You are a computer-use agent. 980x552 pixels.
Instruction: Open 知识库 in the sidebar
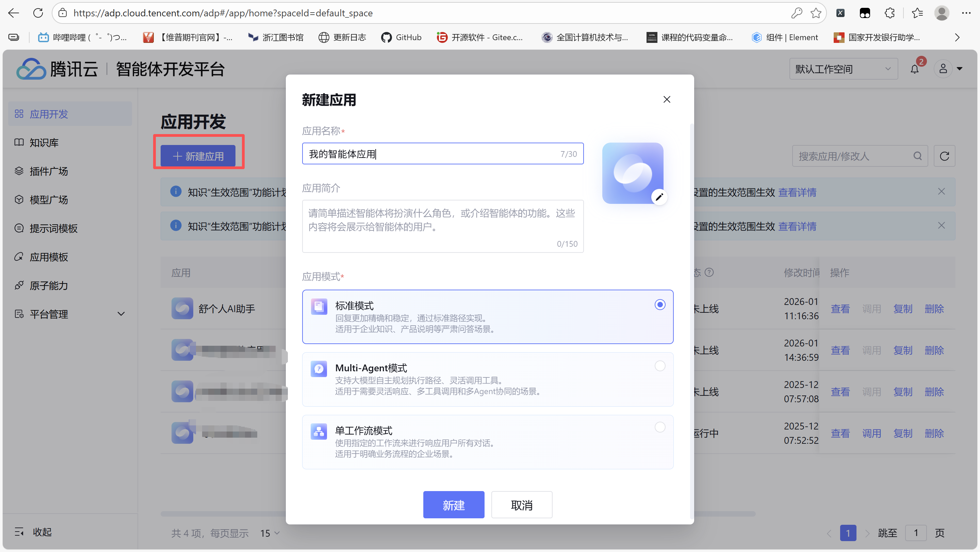pyautogui.click(x=44, y=143)
